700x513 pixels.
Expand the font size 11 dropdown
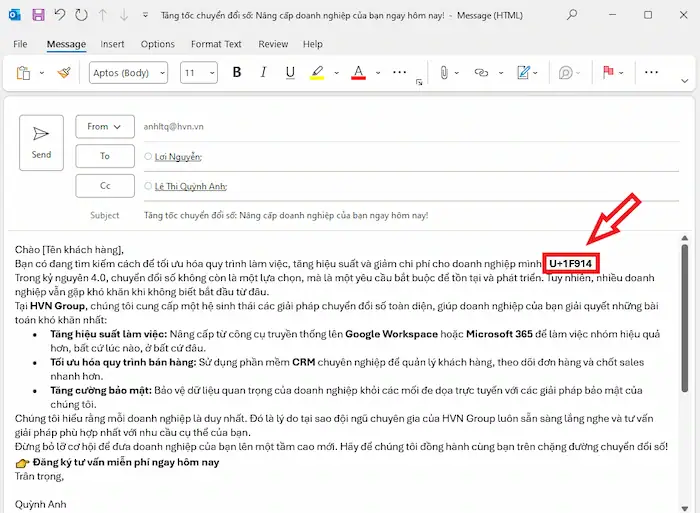pyautogui.click(x=198, y=73)
